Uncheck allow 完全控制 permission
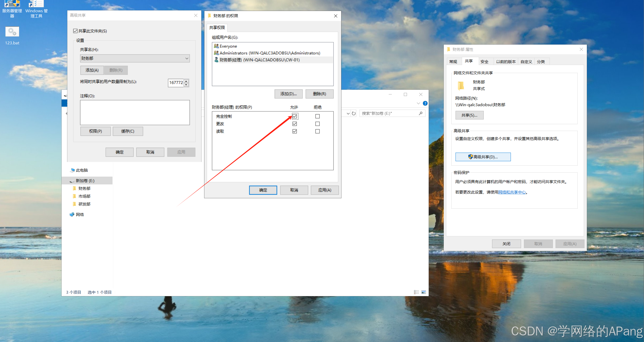 pyautogui.click(x=294, y=116)
